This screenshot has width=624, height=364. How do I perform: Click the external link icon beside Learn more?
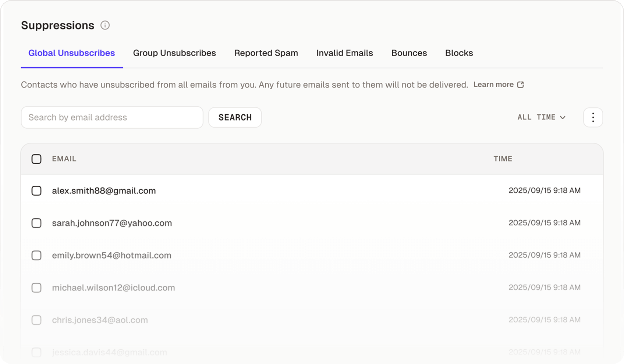click(x=520, y=85)
